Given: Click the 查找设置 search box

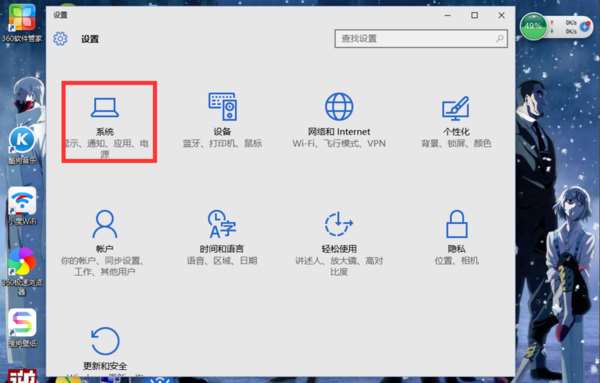Looking at the screenshot, I should point(421,38).
